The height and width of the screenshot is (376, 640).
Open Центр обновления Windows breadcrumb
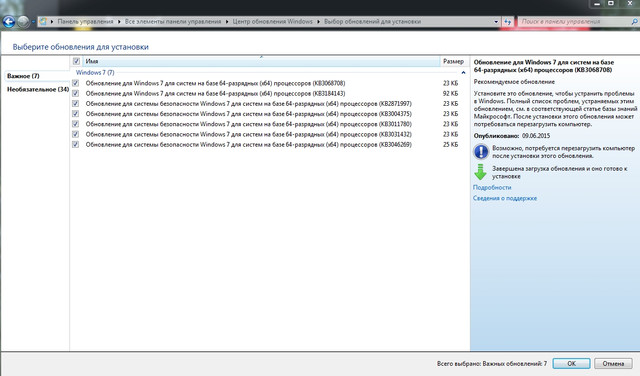pyautogui.click(x=273, y=22)
